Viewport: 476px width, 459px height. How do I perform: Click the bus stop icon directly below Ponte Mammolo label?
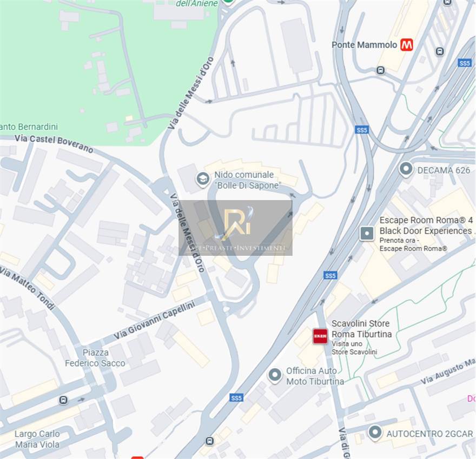(x=380, y=70)
